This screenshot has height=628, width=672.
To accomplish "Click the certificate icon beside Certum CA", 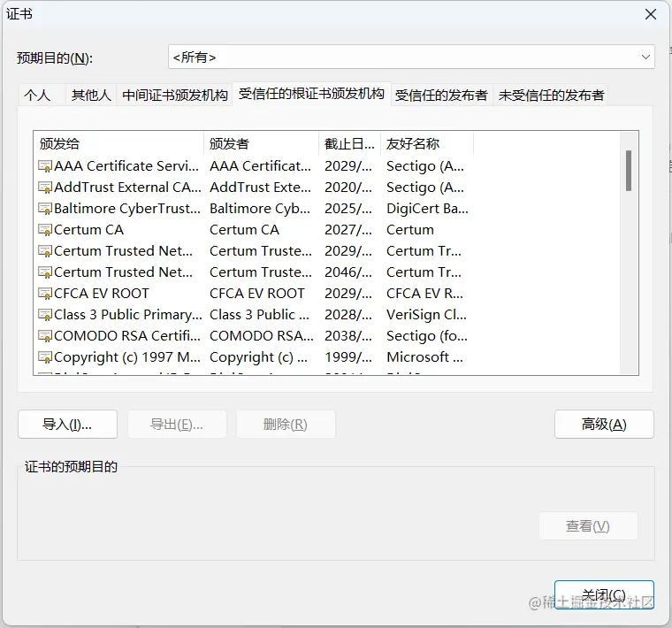I will (45, 230).
